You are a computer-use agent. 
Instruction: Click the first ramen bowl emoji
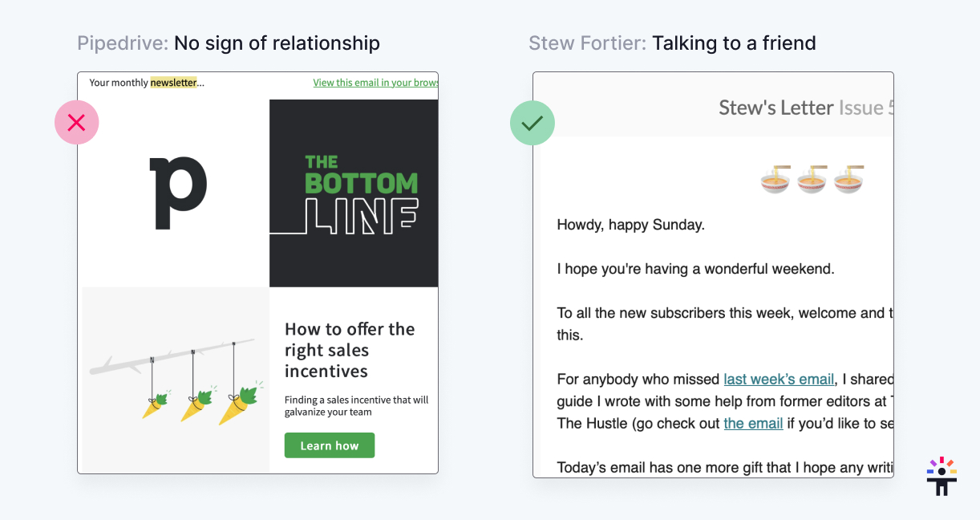point(775,179)
